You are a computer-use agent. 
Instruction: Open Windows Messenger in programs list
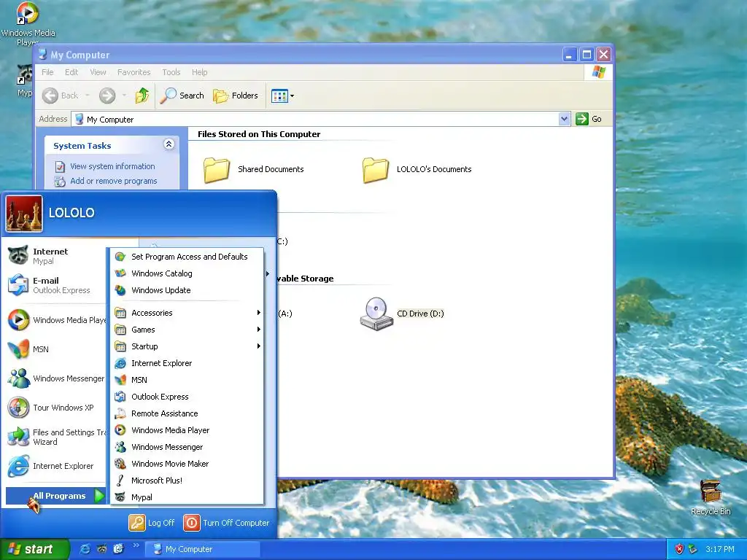point(187,447)
